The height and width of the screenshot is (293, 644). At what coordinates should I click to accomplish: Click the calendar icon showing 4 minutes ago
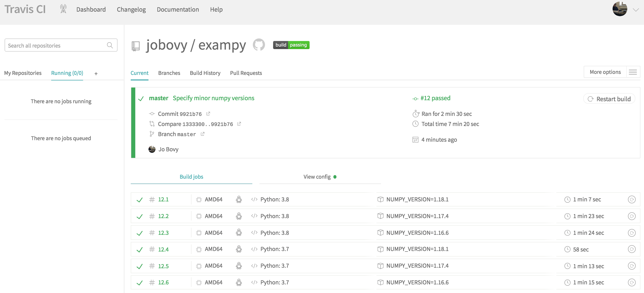point(415,139)
